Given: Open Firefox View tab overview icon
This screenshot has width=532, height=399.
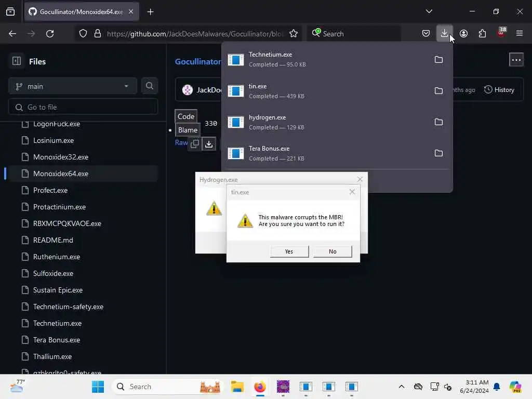Looking at the screenshot, I should tap(10, 11).
